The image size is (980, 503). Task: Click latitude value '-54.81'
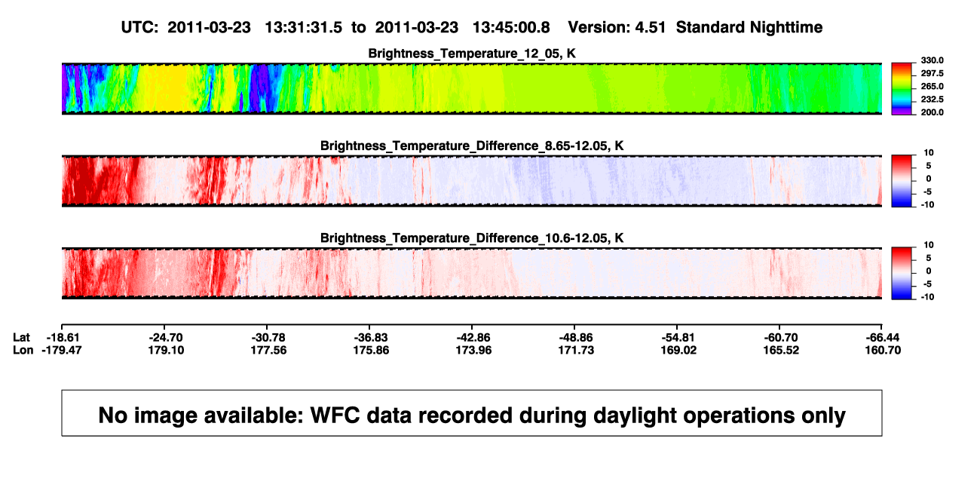(x=679, y=337)
